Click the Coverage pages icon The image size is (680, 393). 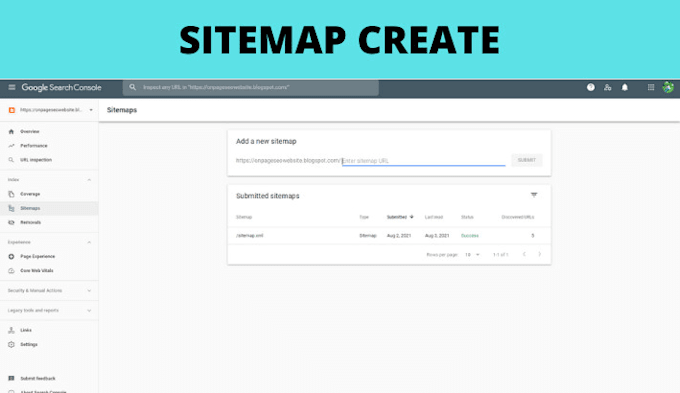point(11,194)
